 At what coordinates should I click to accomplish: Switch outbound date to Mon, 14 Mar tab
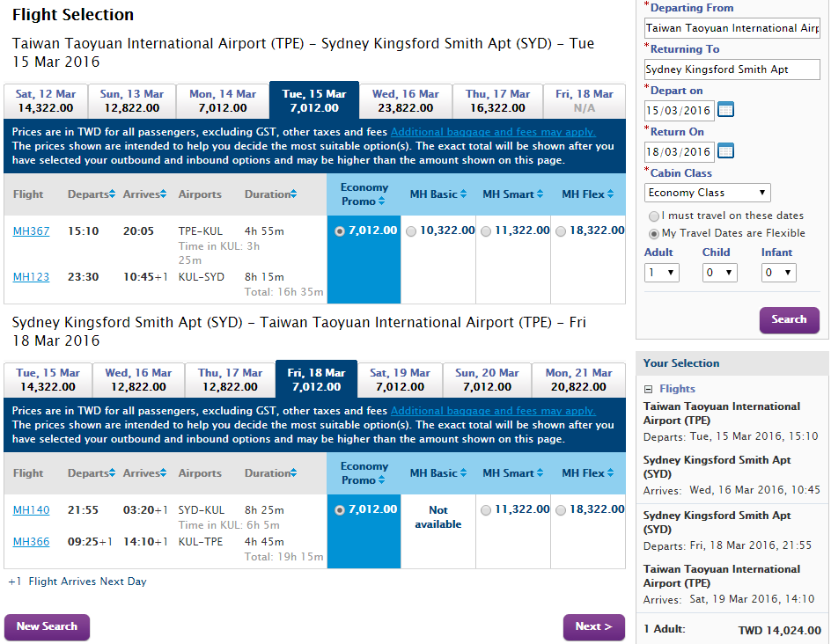click(x=223, y=101)
